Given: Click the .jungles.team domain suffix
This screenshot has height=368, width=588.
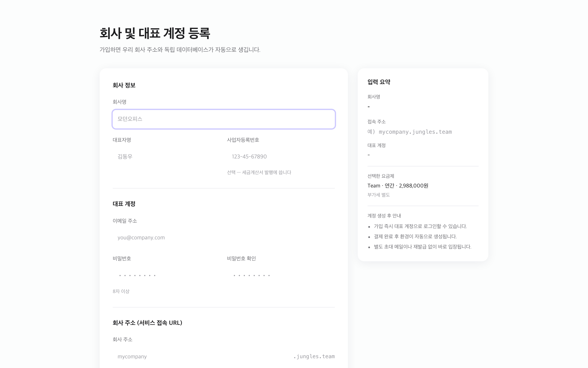Looking at the screenshot, I should coord(314,357).
